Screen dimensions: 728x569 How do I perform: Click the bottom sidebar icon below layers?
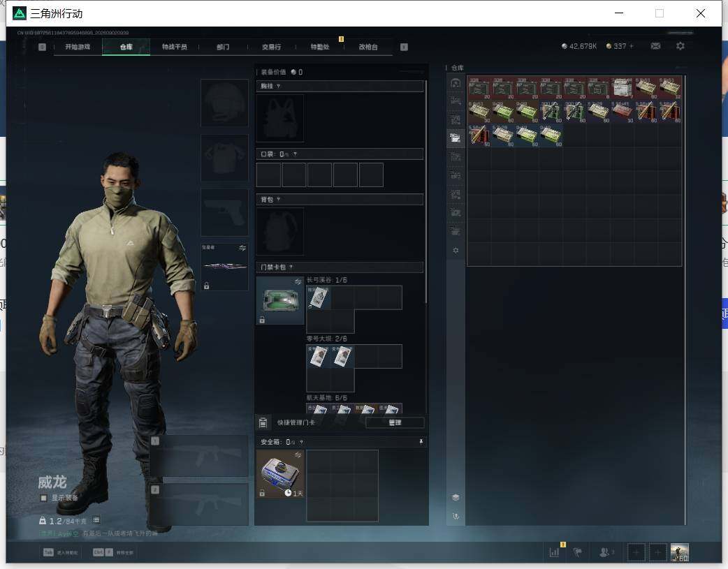pos(456,516)
